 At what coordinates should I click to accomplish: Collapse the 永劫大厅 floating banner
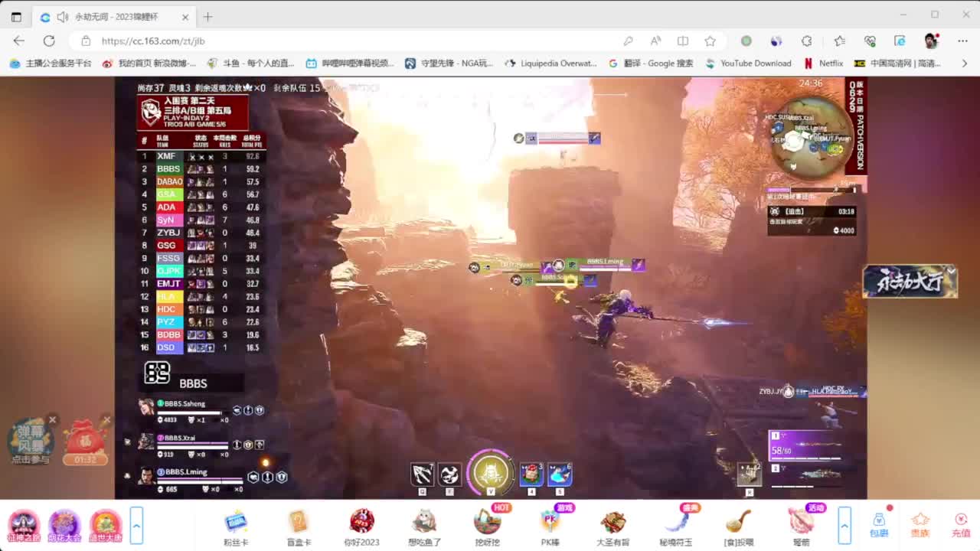point(951,270)
